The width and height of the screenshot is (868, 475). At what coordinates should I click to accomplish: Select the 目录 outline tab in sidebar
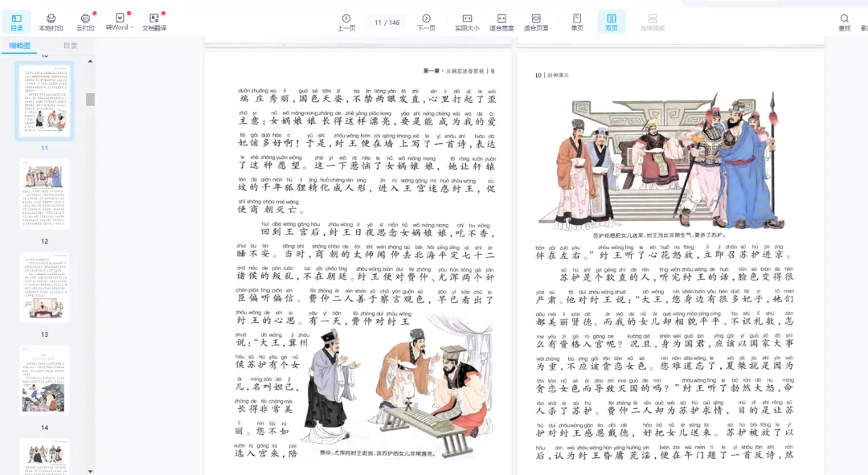coord(70,45)
